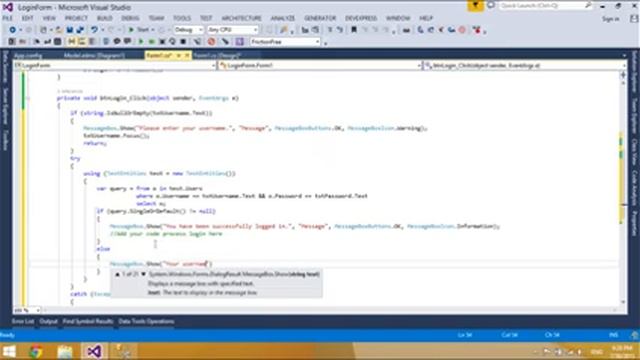Click the yellow notifications flag icon
The image size is (640, 360).
(x=475, y=6)
